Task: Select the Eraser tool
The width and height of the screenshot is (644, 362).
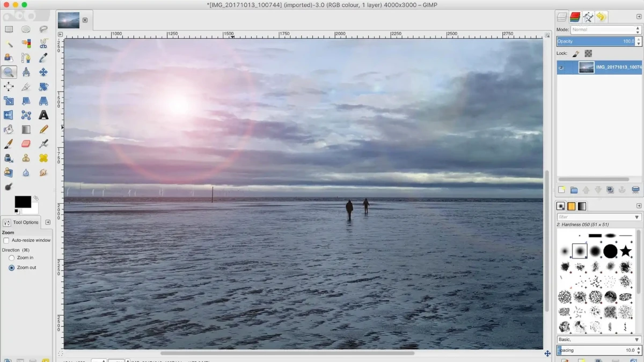Action: [x=26, y=144]
